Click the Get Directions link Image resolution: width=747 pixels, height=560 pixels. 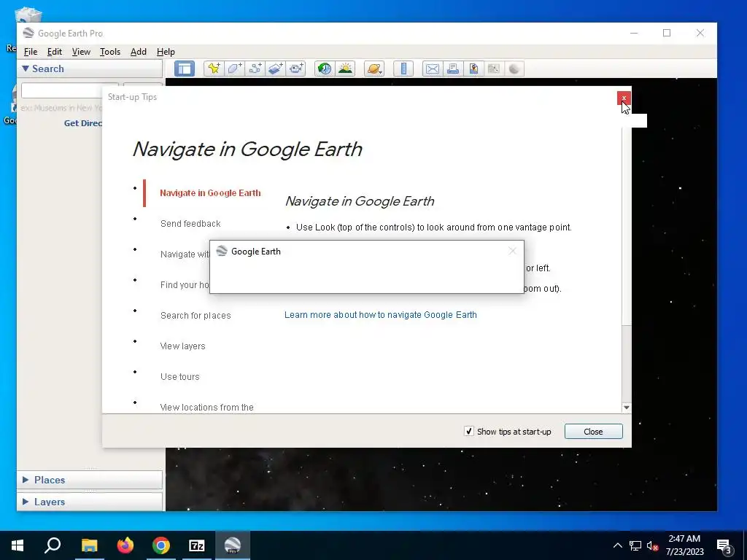click(83, 122)
